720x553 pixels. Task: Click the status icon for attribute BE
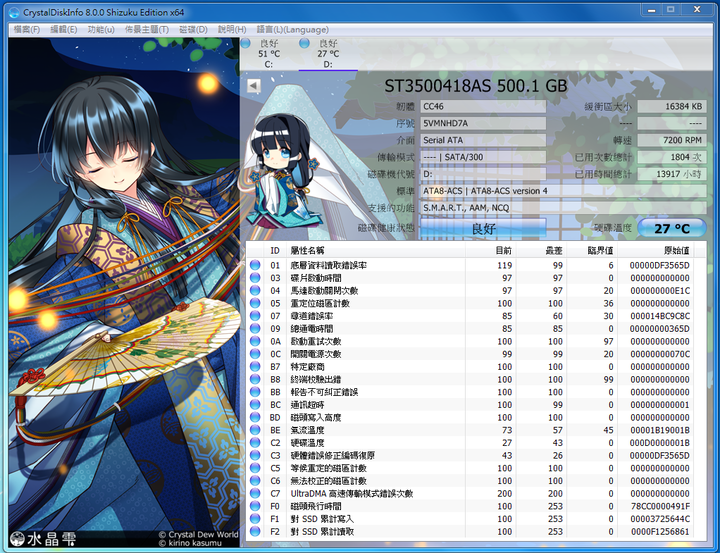255,430
